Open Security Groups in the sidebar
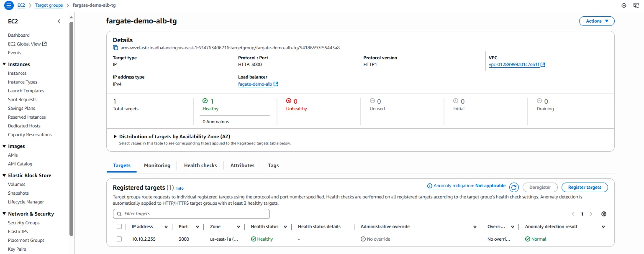This screenshot has height=254, width=644. tap(24, 223)
